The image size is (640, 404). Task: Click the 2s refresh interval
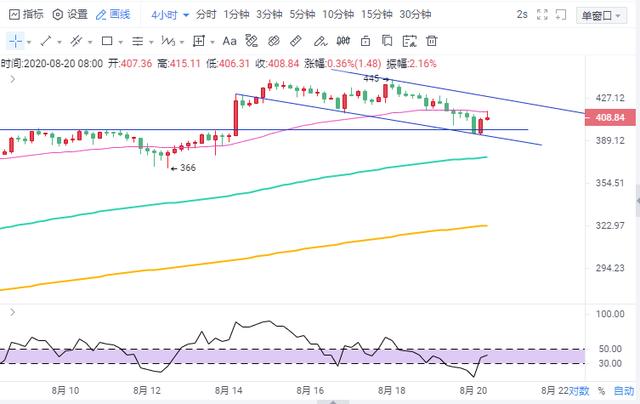[x=522, y=15]
